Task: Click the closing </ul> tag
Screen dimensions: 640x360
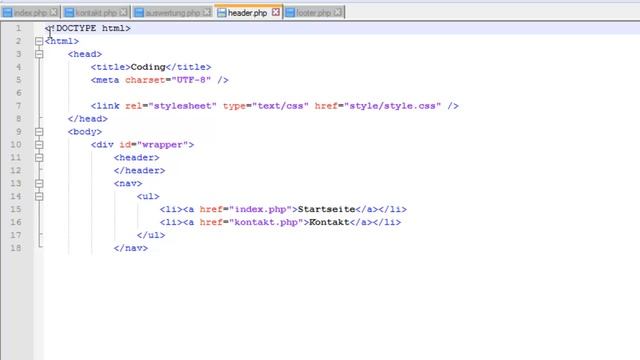Action: tap(151, 235)
